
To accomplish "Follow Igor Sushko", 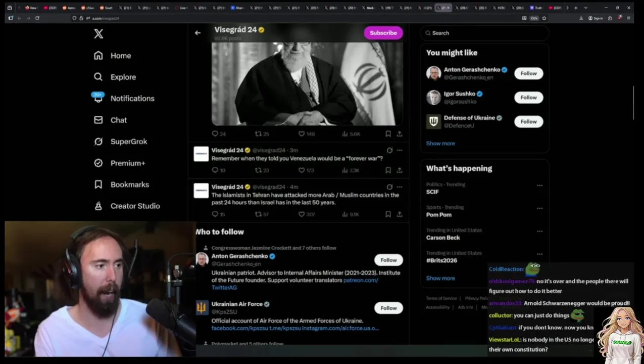I will (x=528, y=98).
